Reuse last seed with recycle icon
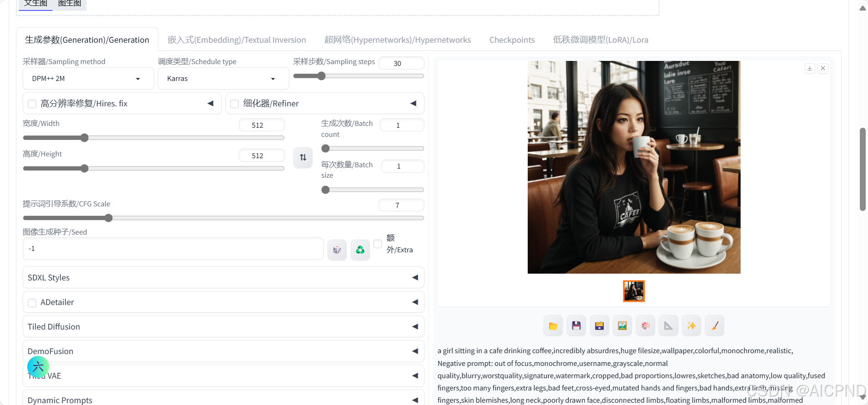The width and height of the screenshot is (868, 405). (360, 250)
